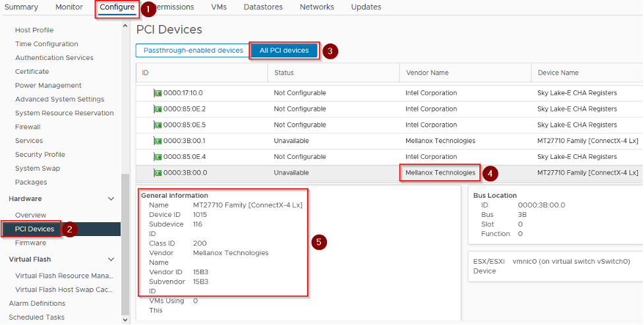Select Virtual Flash Host Swap Cache item
This screenshot has width=644, height=325.
64,289
